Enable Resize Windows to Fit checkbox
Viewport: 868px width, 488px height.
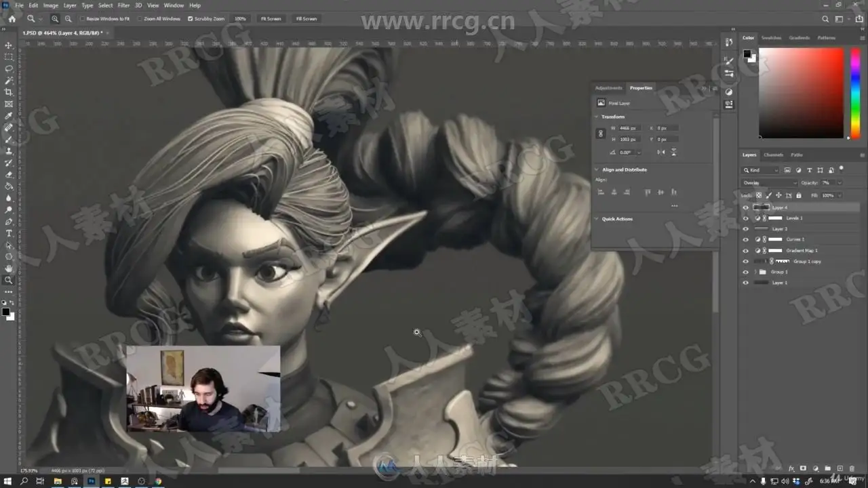point(83,19)
